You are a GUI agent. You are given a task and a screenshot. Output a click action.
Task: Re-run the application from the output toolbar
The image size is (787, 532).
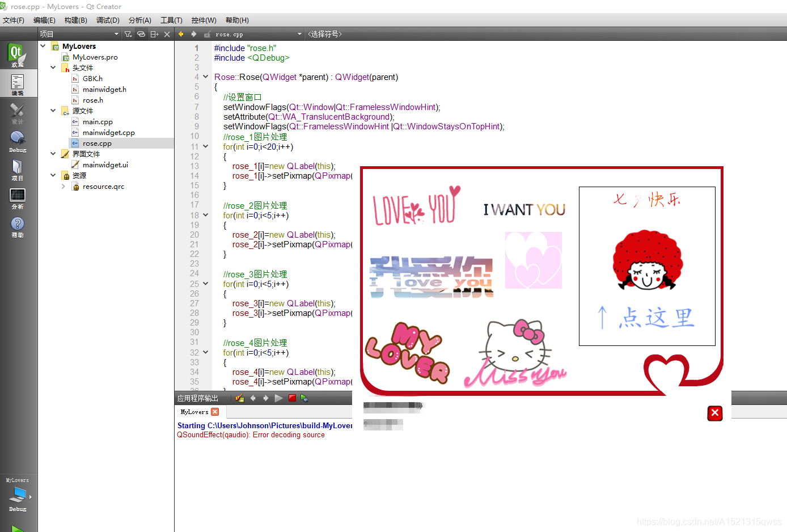(x=278, y=398)
